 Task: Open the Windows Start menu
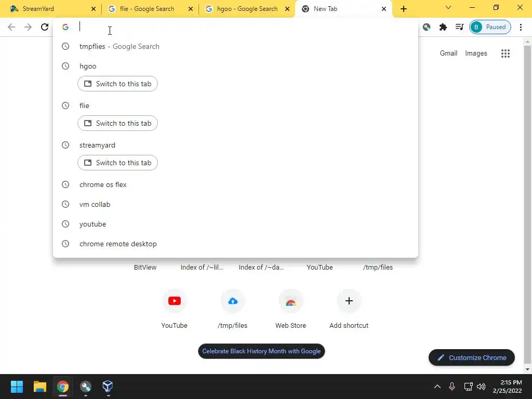click(x=17, y=387)
